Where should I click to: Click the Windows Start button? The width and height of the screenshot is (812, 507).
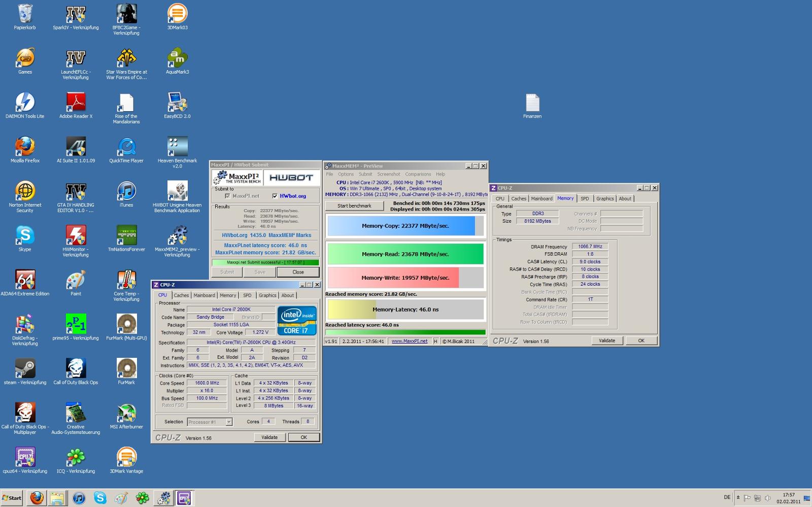tap(12, 498)
